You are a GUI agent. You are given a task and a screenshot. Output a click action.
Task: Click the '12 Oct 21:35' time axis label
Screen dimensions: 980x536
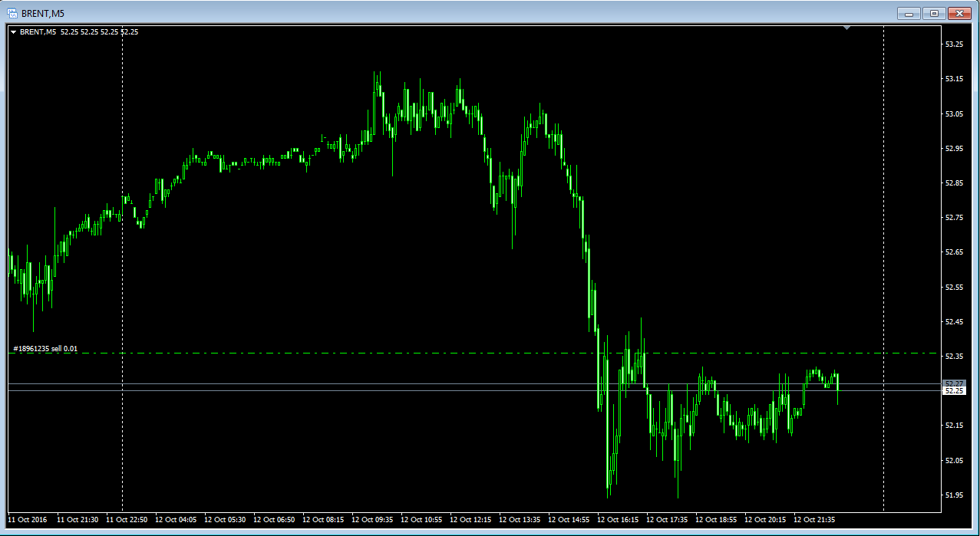click(x=814, y=520)
